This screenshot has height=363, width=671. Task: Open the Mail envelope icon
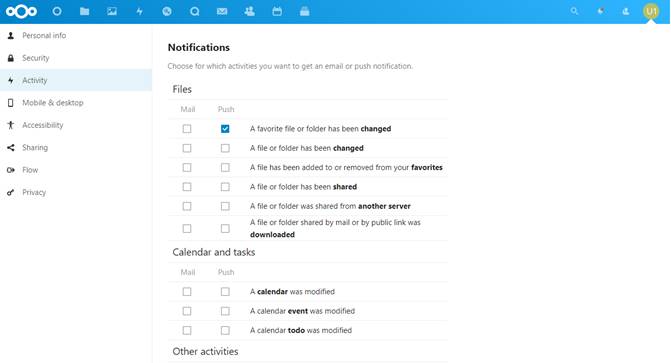(x=222, y=12)
